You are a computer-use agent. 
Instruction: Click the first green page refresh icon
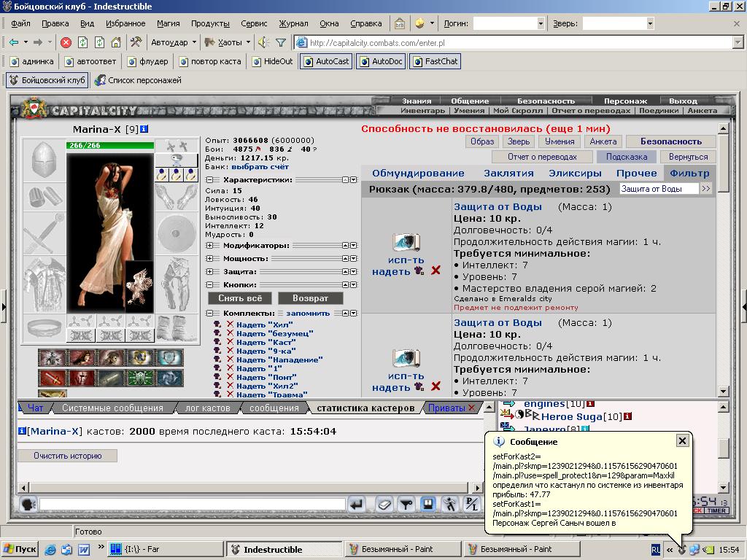pyautogui.click(x=83, y=42)
